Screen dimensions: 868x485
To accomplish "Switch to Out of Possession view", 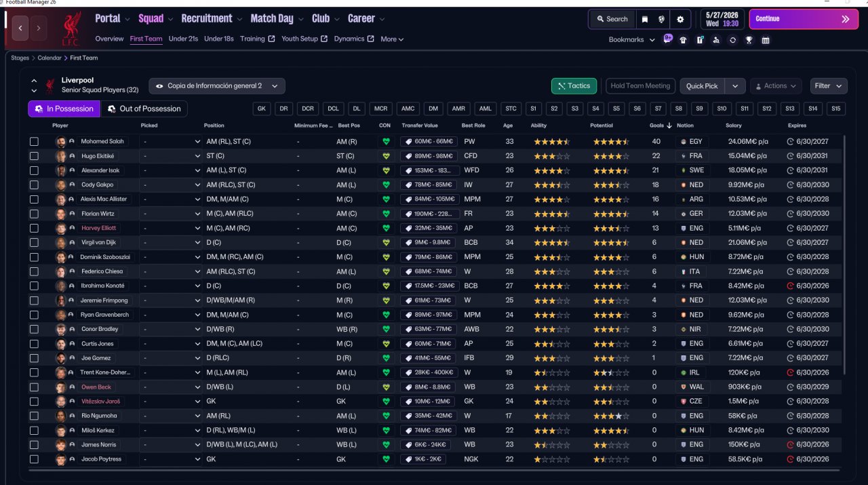I will [x=144, y=109].
